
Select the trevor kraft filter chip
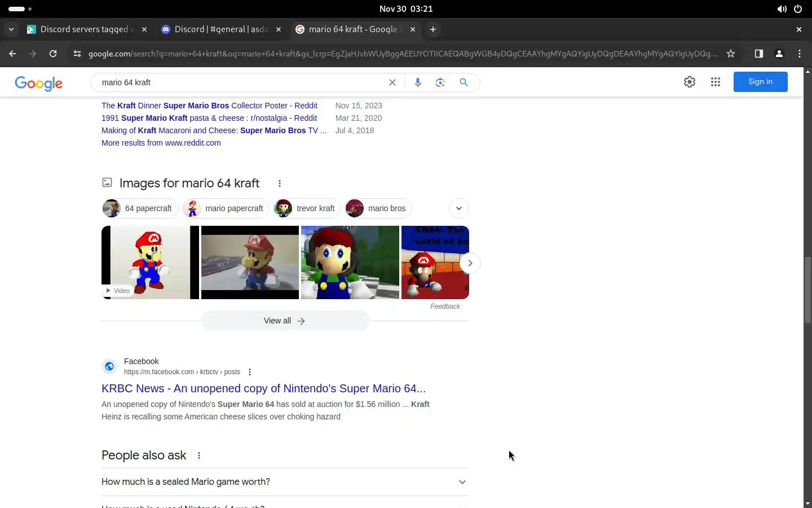(x=307, y=208)
